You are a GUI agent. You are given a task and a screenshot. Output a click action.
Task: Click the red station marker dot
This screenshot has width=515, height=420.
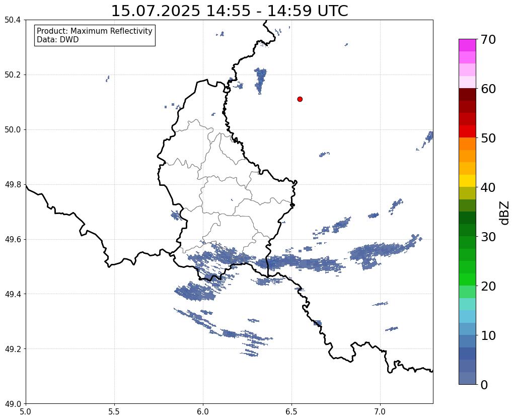pos(300,99)
